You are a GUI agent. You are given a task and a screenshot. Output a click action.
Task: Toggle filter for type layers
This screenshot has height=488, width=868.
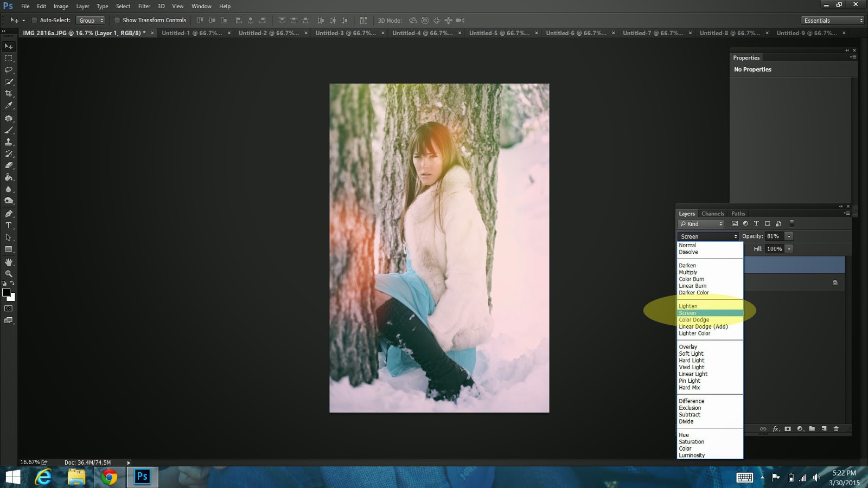click(x=756, y=223)
